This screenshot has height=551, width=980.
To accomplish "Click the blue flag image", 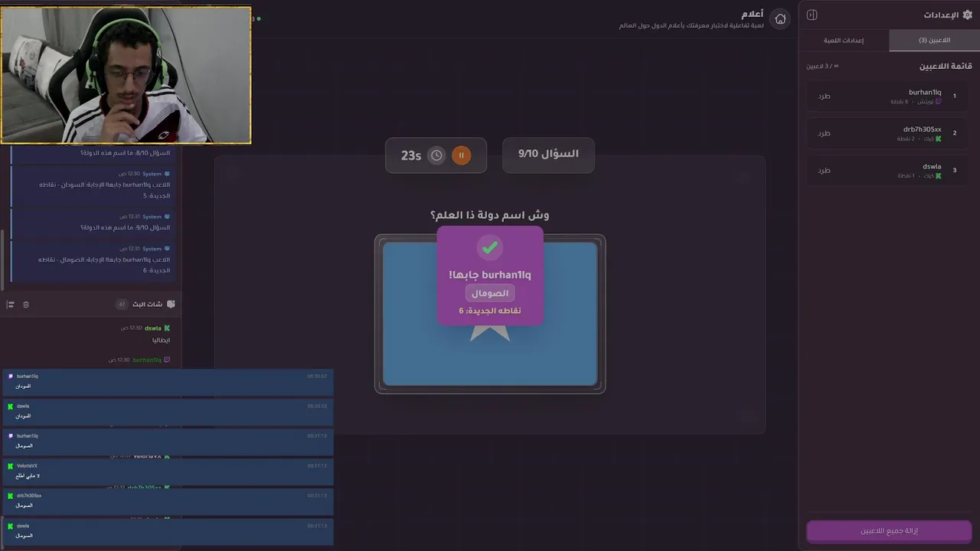I will click(490, 314).
